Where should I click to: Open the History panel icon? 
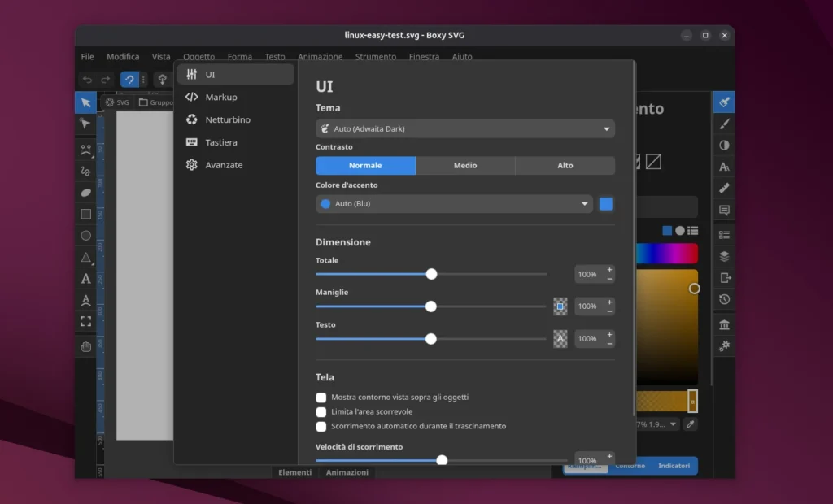click(724, 299)
